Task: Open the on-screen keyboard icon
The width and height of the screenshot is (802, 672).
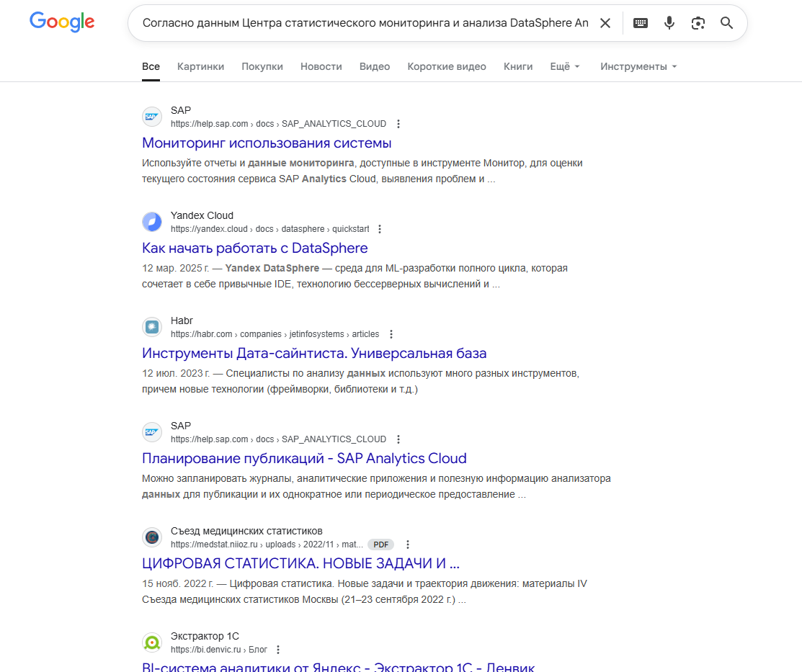Action: 641,23
